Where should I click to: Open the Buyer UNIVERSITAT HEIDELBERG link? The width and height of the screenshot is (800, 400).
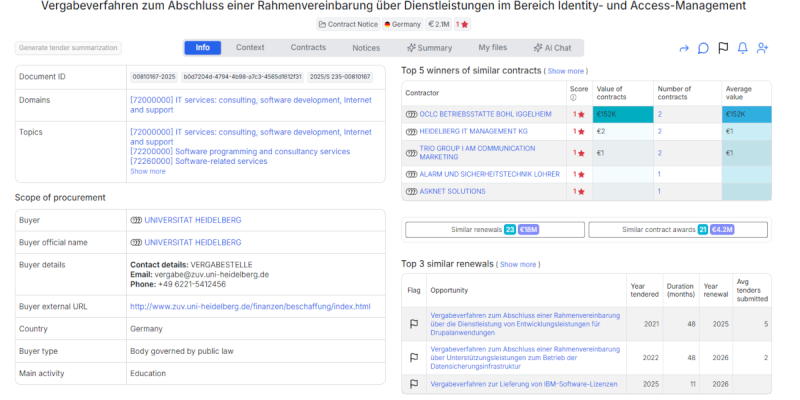pos(193,220)
